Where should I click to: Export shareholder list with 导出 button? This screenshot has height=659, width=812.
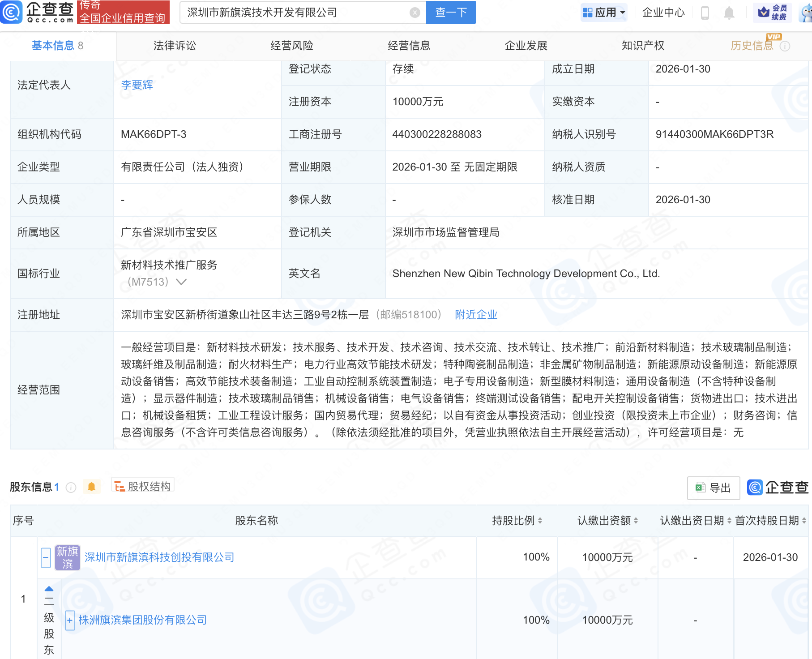(x=713, y=488)
